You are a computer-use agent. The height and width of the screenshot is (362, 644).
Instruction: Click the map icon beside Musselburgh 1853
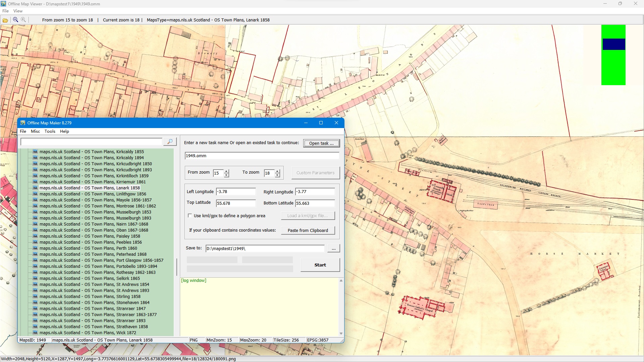pos(35,212)
